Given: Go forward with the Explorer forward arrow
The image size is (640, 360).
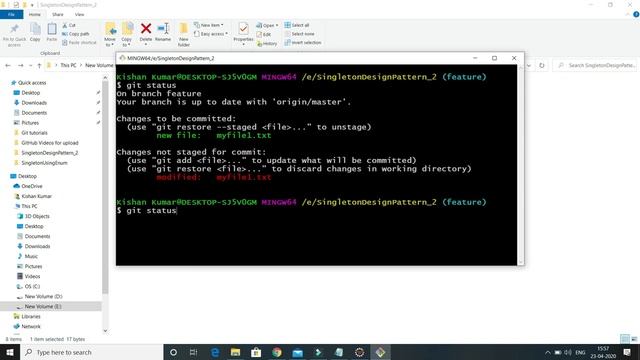Looking at the screenshot, I should coord(20,65).
